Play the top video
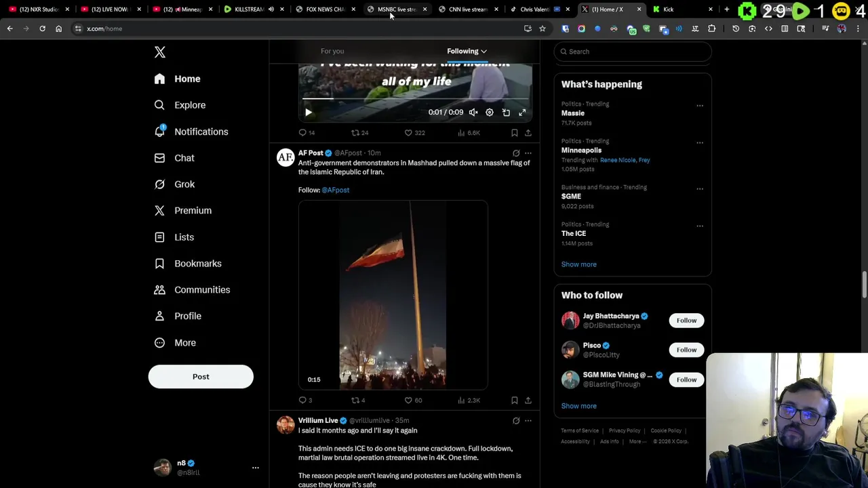This screenshot has height=488, width=868. pos(309,113)
